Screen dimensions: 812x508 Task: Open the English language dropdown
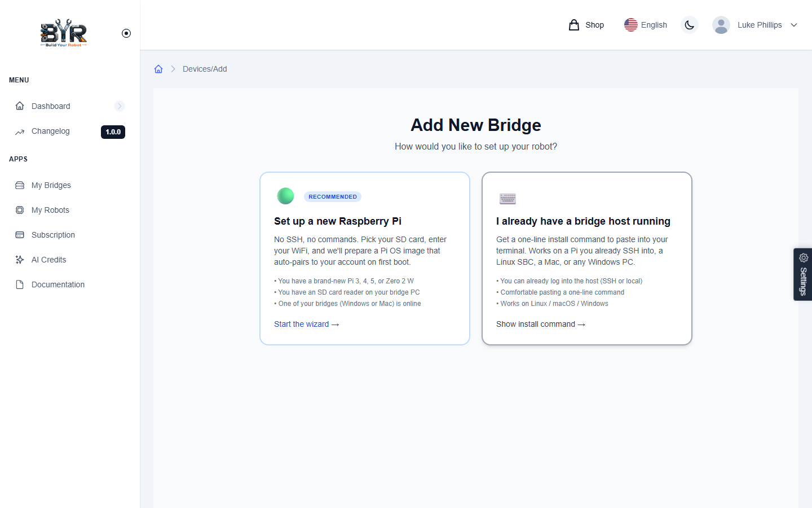[646, 25]
